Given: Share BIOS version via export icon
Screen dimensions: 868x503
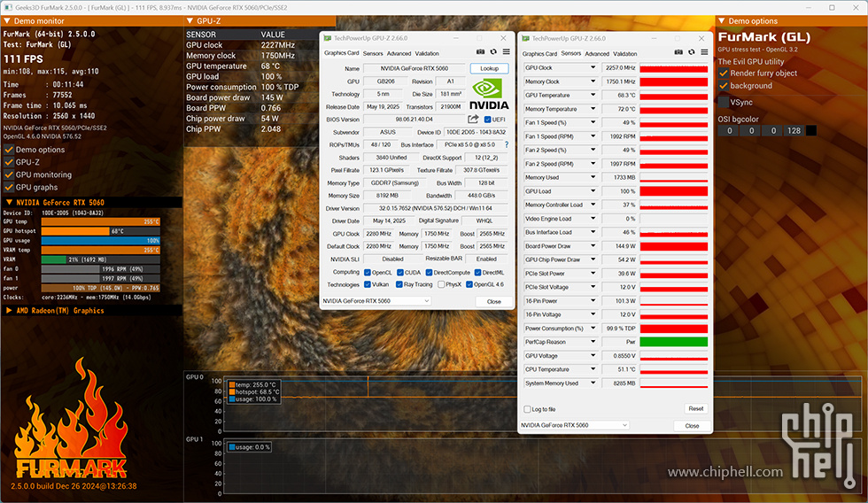Looking at the screenshot, I should 473,119.
